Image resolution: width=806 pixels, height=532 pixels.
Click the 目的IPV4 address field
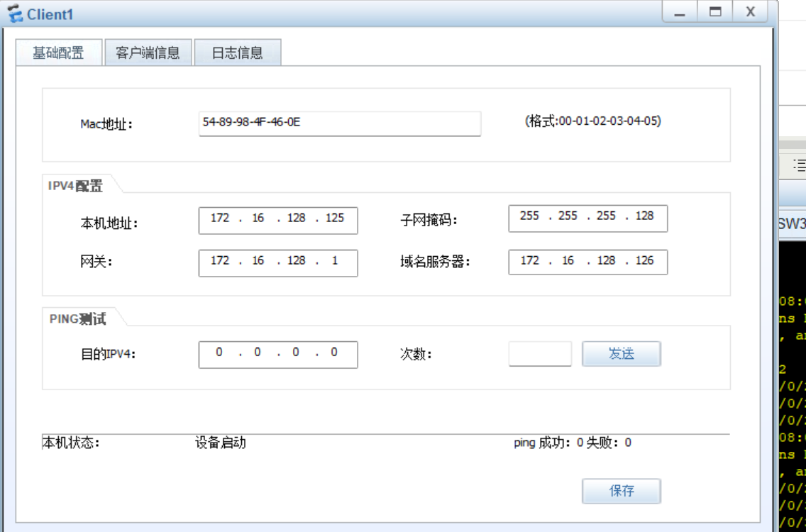tap(278, 355)
